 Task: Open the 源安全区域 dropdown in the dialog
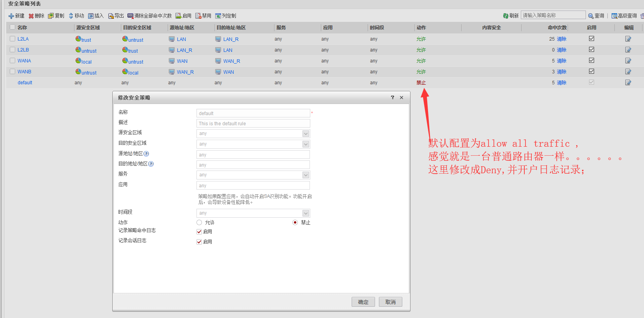[306, 134]
